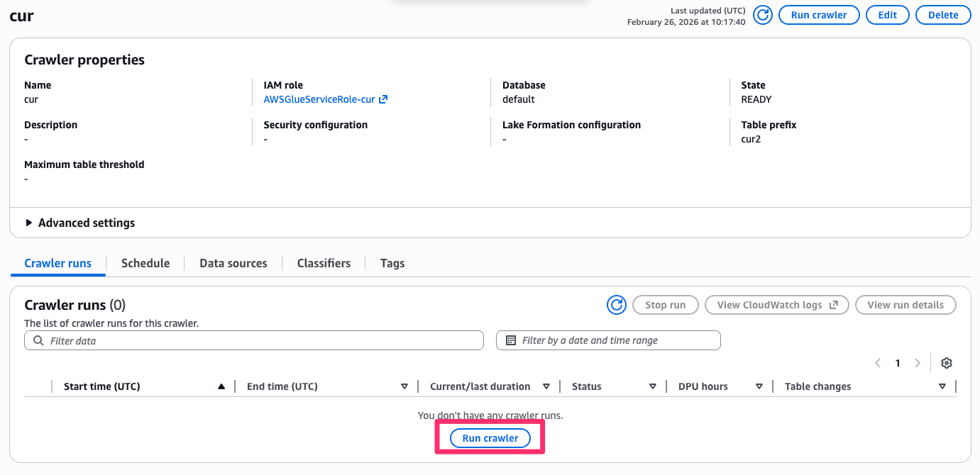Click the external link icon next to AWSGlueServiceRole-cur
Viewport: 980px width, 475px height.
pos(383,99)
